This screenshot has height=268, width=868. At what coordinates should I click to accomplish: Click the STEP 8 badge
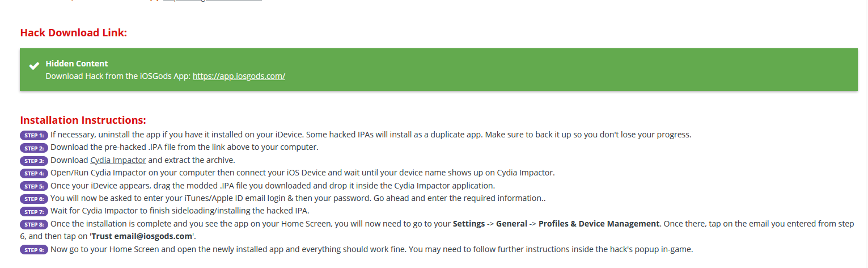pyautogui.click(x=34, y=225)
